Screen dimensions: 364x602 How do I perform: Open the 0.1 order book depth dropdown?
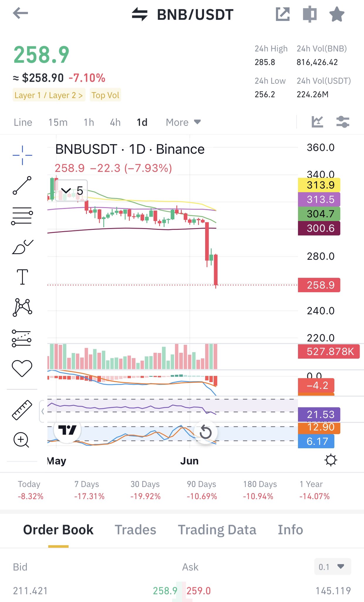click(x=333, y=566)
